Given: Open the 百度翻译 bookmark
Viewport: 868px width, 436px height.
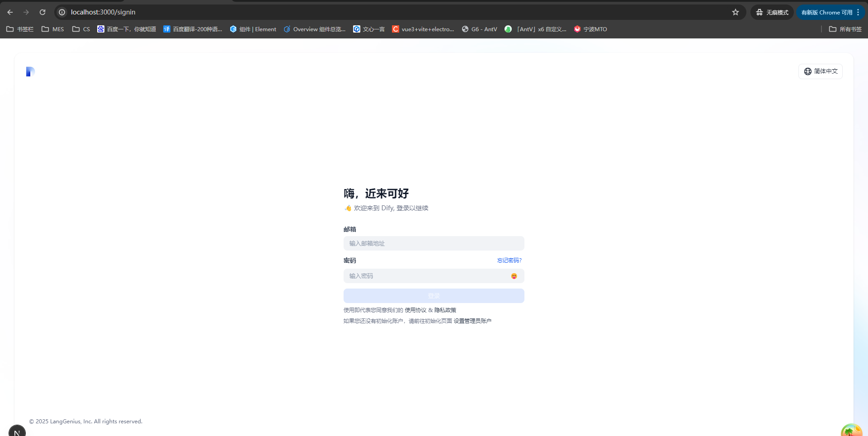Looking at the screenshot, I should click(193, 29).
